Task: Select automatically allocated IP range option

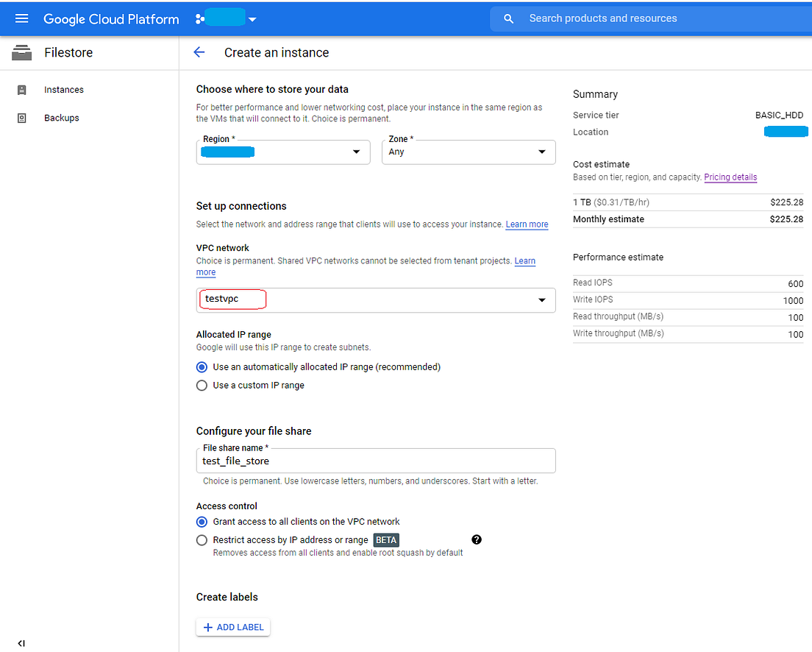Action: tap(202, 366)
